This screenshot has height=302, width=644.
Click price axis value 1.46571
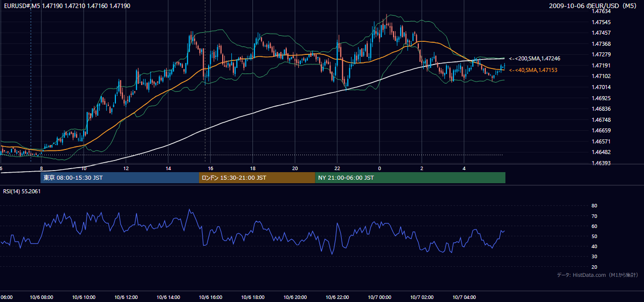pyautogui.click(x=602, y=141)
